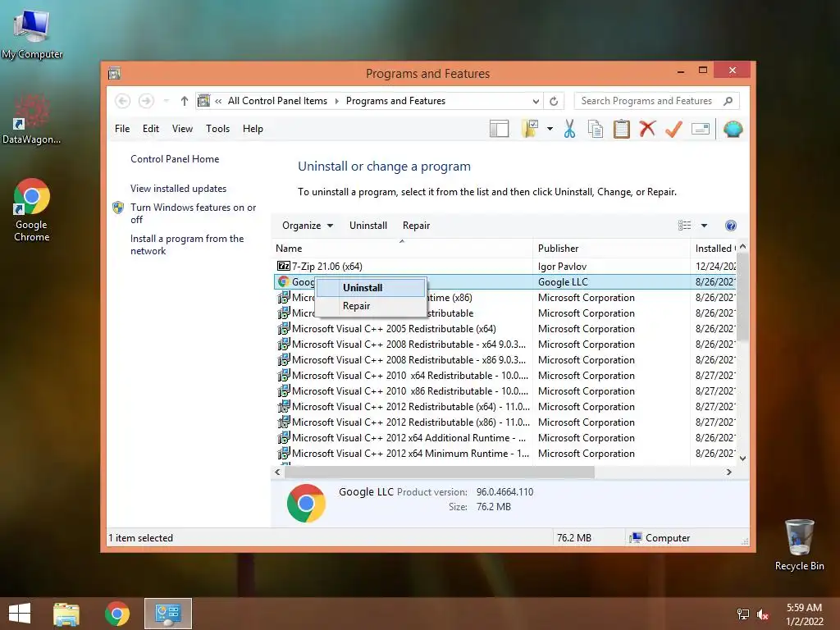
Task: Click the Refresh button in address bar
Action: 554,101
